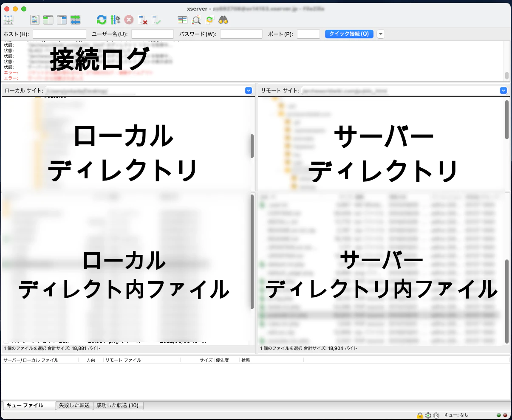This screenshot has width=512, height=420.
Task: Open Find files using the binoculars icon
Action: [224, 20]
